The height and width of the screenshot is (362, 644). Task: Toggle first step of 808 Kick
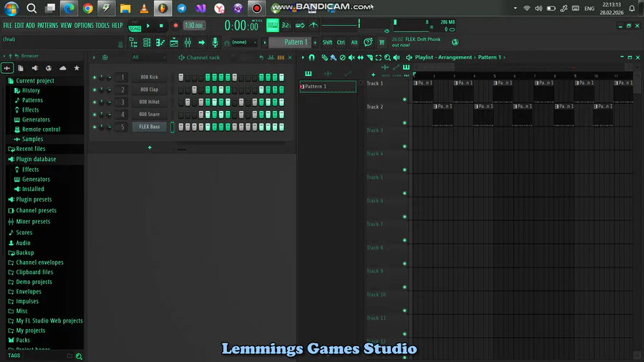click(181, 77)
